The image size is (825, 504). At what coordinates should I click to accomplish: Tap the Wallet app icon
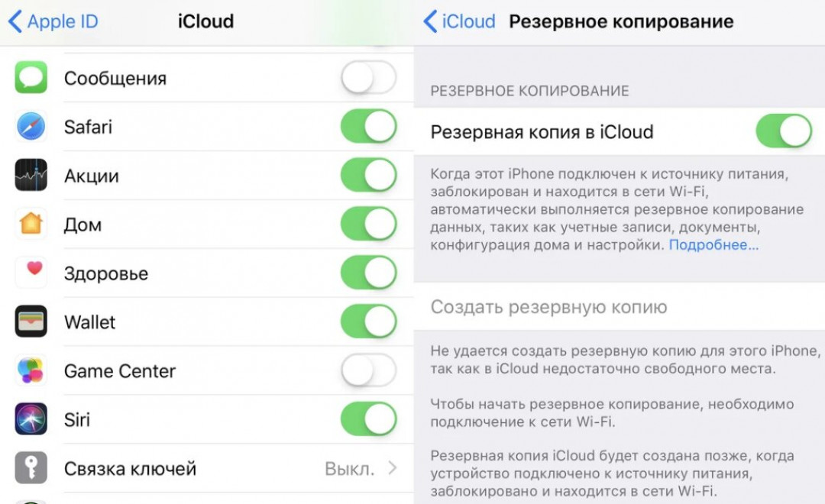point(31,321)
